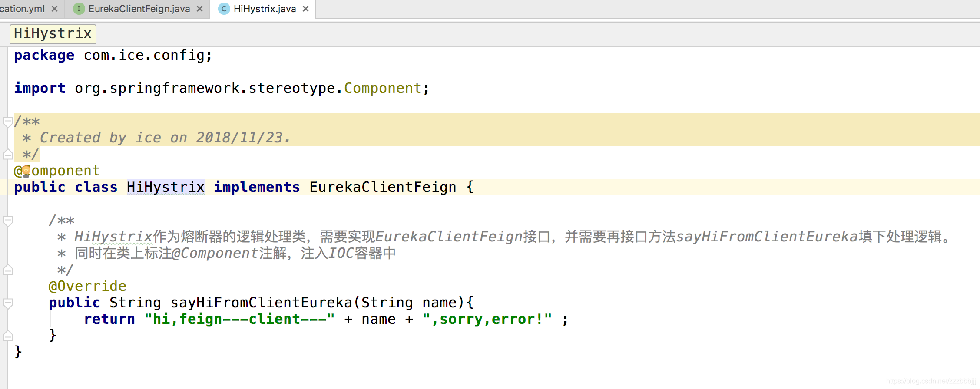Close the cation.yml tab
The height and width of the screenshot is (389, 980).
coord(55,9)
